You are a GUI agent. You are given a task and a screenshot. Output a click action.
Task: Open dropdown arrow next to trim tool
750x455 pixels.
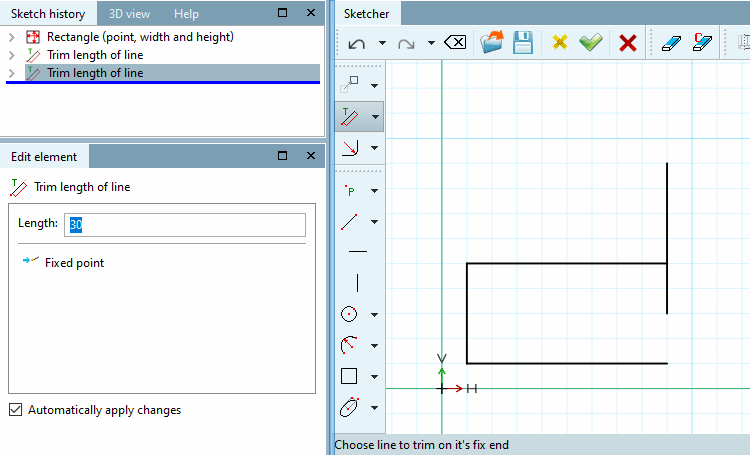pyautogui.click(x=375, y=117)
